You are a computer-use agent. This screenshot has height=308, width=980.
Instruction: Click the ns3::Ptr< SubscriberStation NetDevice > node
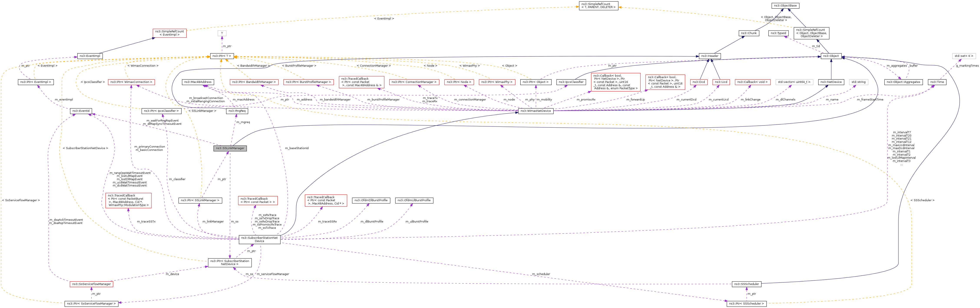tap(230, 263)
